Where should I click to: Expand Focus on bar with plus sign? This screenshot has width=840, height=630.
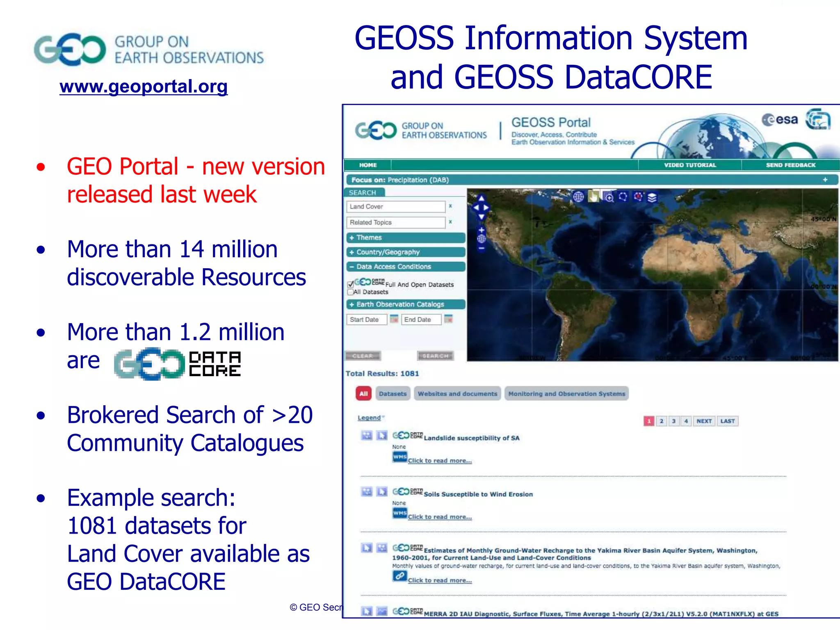[x=825, y=180]
